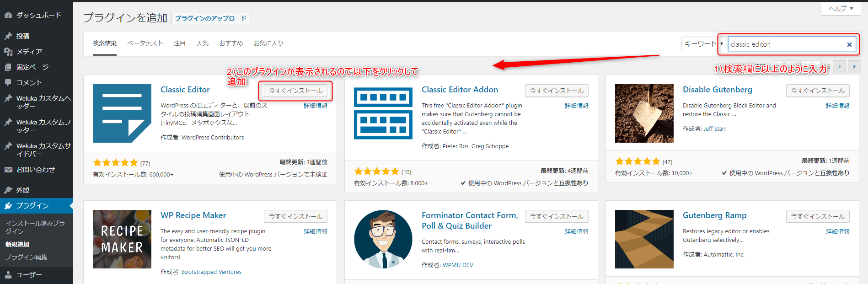The image size is (868, 284).
Task: Click the Pages (固定ページ) icon in sidebar
Action: point(8,67)
